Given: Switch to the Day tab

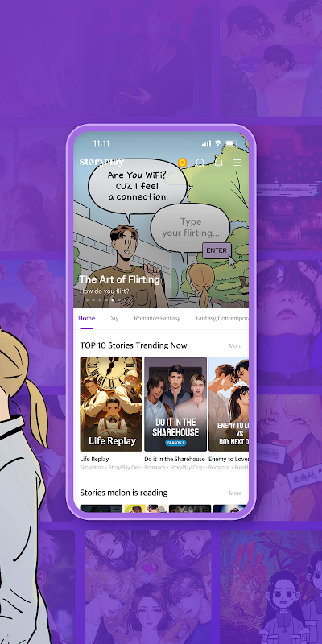Looking at the screenshot, I should [114, 318].
